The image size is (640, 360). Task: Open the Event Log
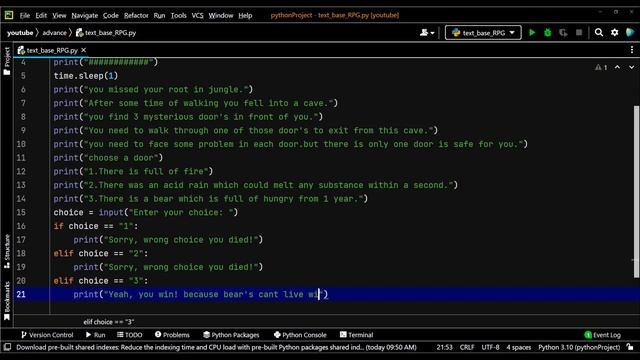coord(602,335)
